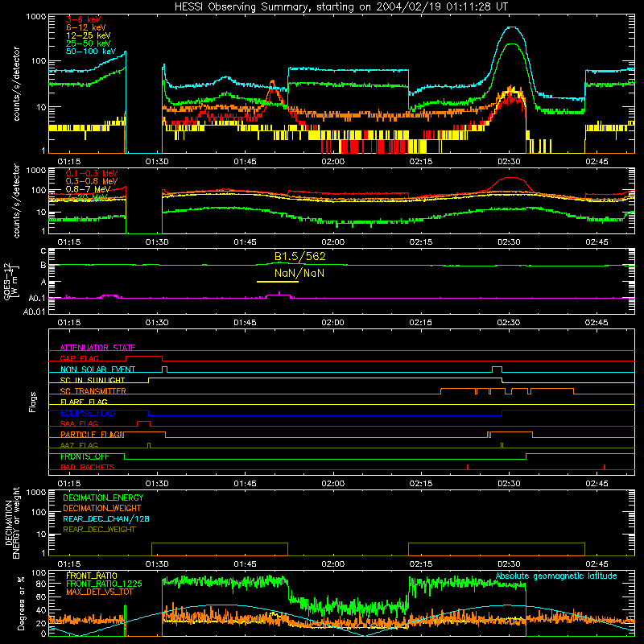Click the DECIMATION_ENERGY legend label

pos(103,497)
